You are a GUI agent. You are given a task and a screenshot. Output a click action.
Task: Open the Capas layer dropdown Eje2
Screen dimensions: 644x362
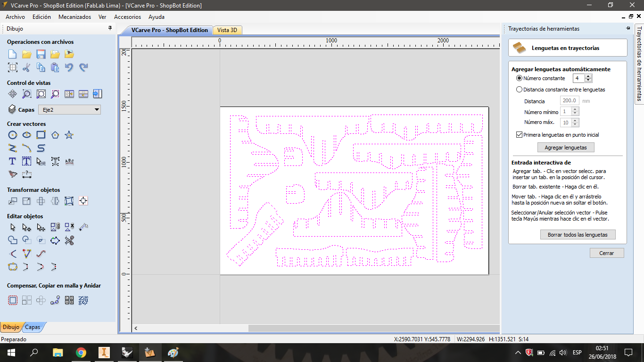70,110
